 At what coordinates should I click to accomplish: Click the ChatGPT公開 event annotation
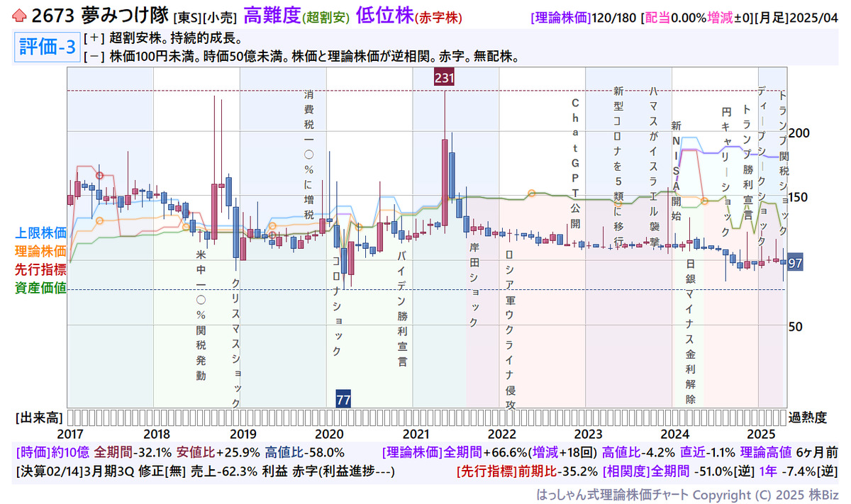coord(575,163)
